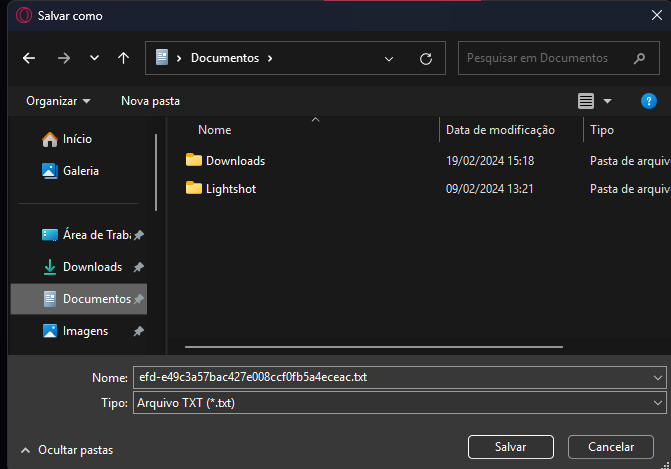Refresh the Documentos folder view
671x469 pixels.
[426, 58]
